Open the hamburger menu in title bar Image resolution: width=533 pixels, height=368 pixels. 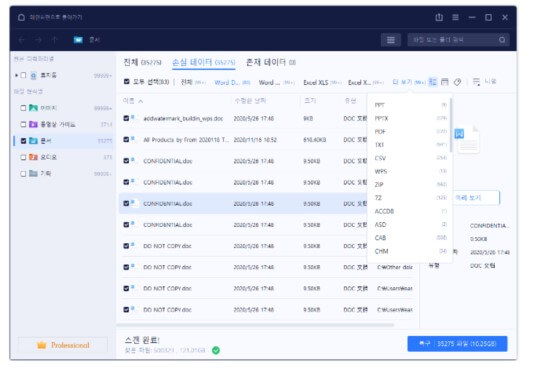pyautogui.click(x=455, y=17)
